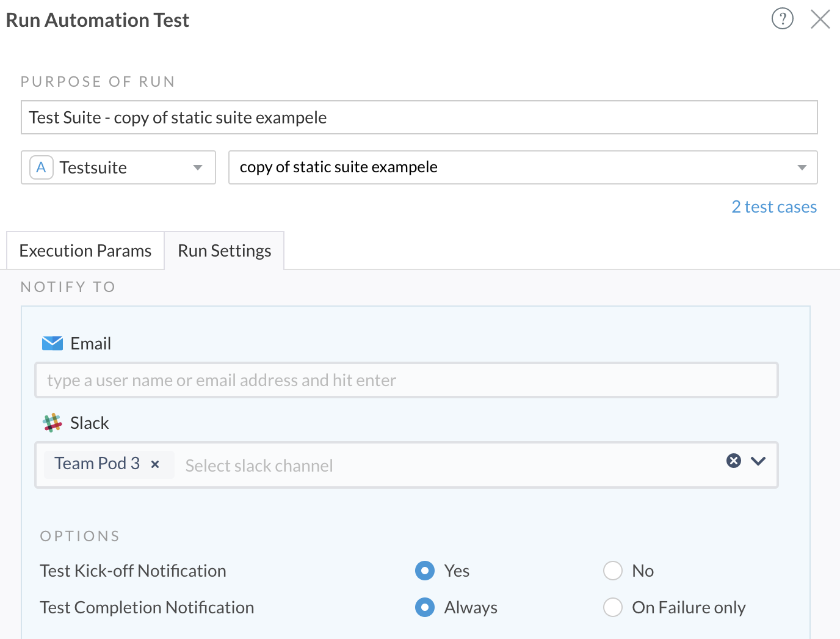
Task: Choose Always for Test Completion Notification
Action: (x=425, y=607)
